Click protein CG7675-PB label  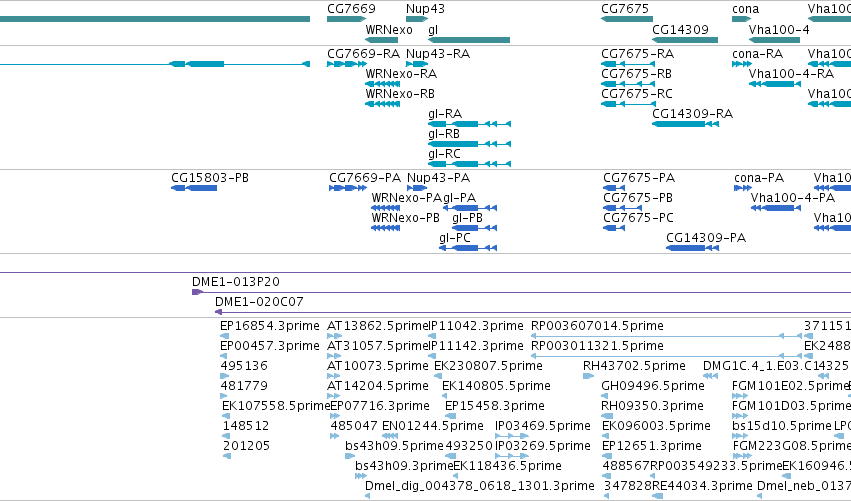[638, 198]
